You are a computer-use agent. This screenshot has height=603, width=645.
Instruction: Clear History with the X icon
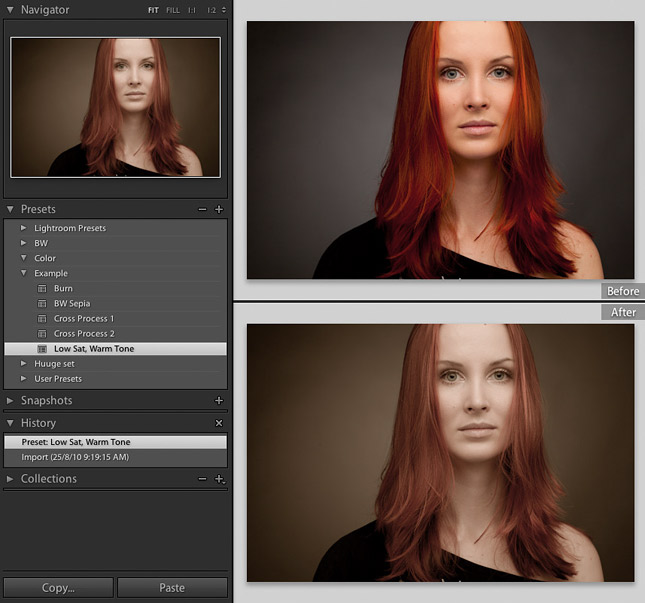(x=219, y=424)
